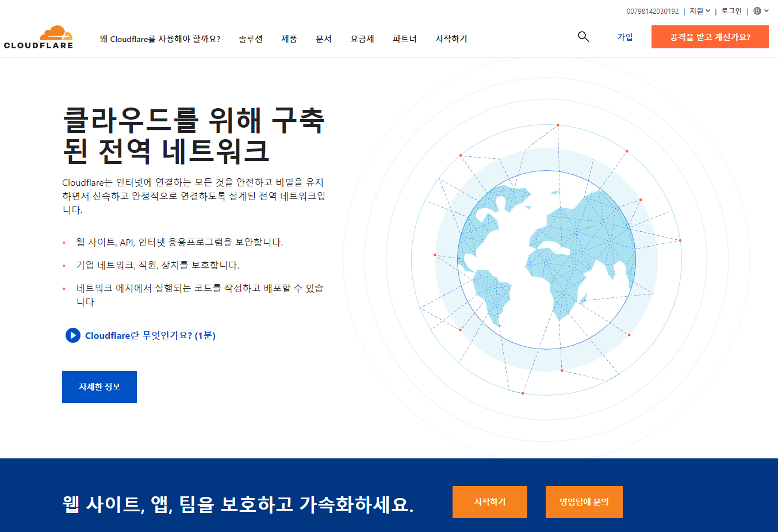Click the 가입 link
Viewport: 778px width, 532px height.
pos(625,37)
